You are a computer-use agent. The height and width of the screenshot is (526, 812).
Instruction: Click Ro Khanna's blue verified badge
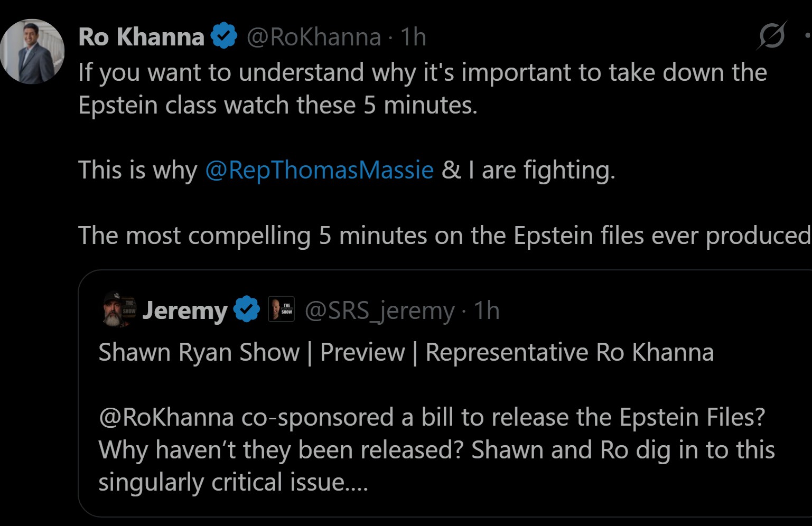click(x=224, y=36)
